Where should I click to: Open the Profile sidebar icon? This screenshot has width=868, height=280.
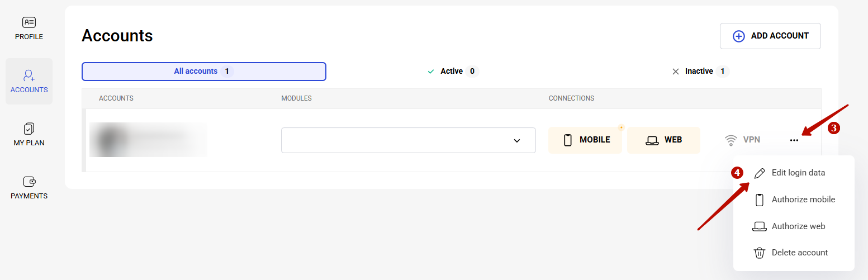click(x=29, y=22)
